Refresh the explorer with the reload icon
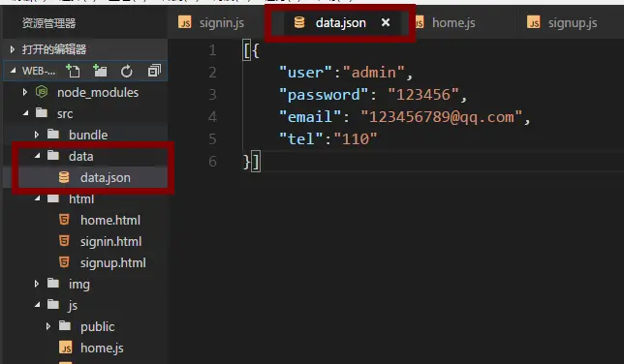This screenshot has width=624, height=364. pyautogui.click(x=127, y=72)
